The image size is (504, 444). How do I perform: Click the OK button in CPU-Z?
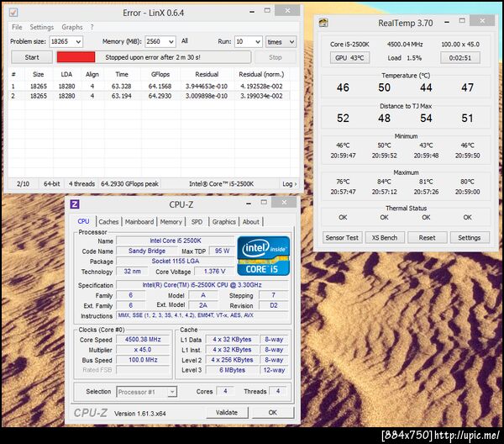[x=272, y=413]
